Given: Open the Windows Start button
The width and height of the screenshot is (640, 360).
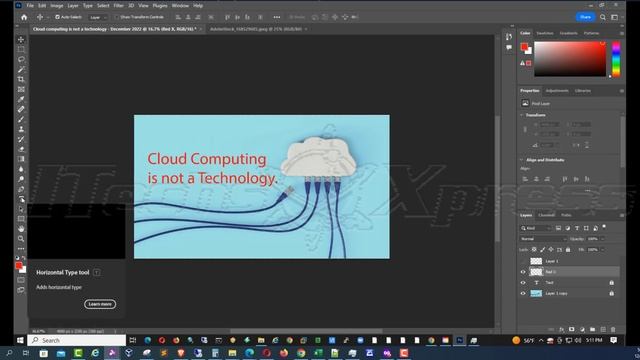Looking at the screenshot, I should pyautogui.click(x=20, y=340).
